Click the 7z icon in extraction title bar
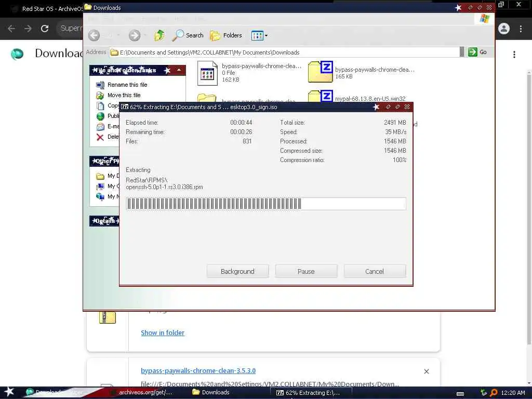532x399 pixels. pos(125,107)
